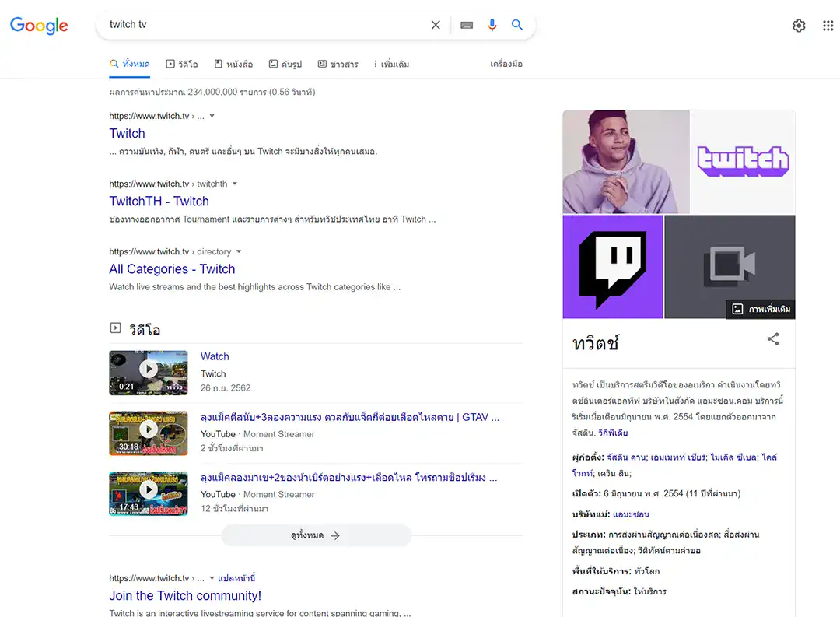Open เครื่องมือ search tools
Viewport: 840px width, 617px height.
click(x=507, y=64)
